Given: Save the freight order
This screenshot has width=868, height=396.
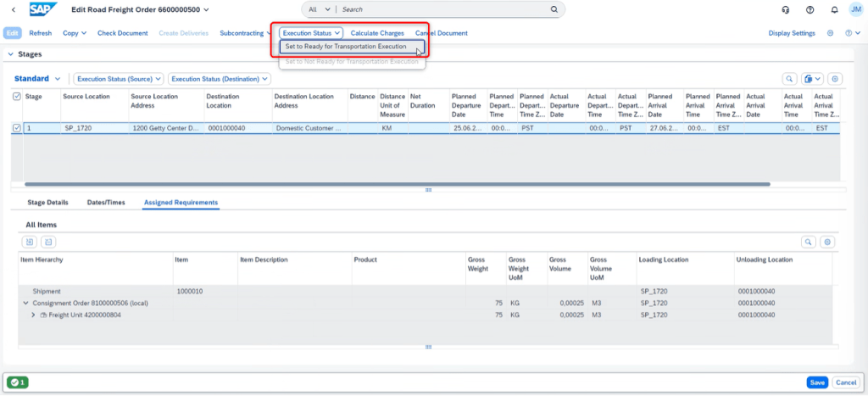Looking at the screenshot, I should point(817,382).
